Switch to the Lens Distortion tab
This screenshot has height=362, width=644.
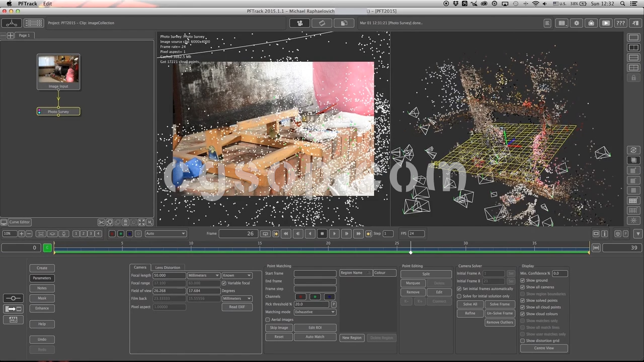[x=168, y=267]
